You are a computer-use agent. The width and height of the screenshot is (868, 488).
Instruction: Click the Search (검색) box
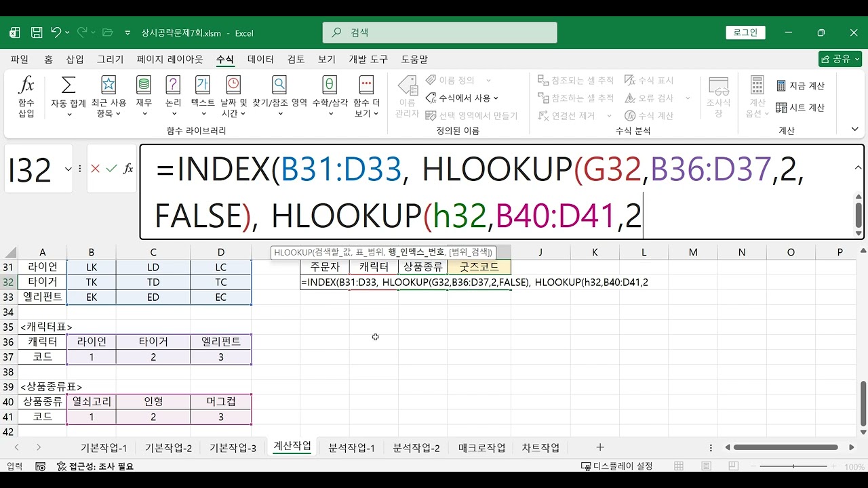439,33
